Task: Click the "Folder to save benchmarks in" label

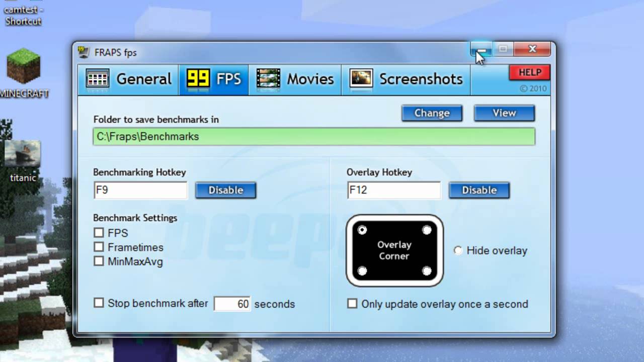Action: click(x=156, y=120)
